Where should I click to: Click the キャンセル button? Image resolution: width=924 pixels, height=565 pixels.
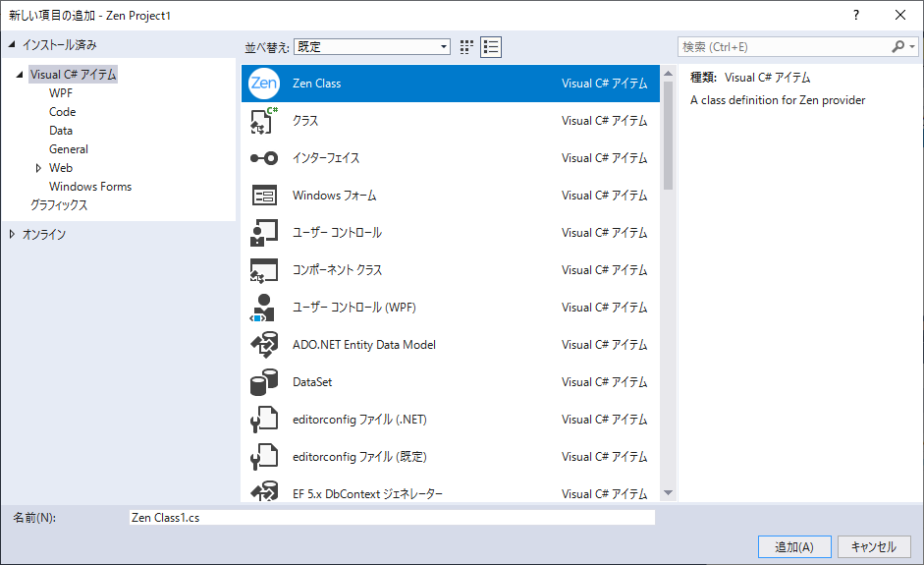tap(874, 547)
